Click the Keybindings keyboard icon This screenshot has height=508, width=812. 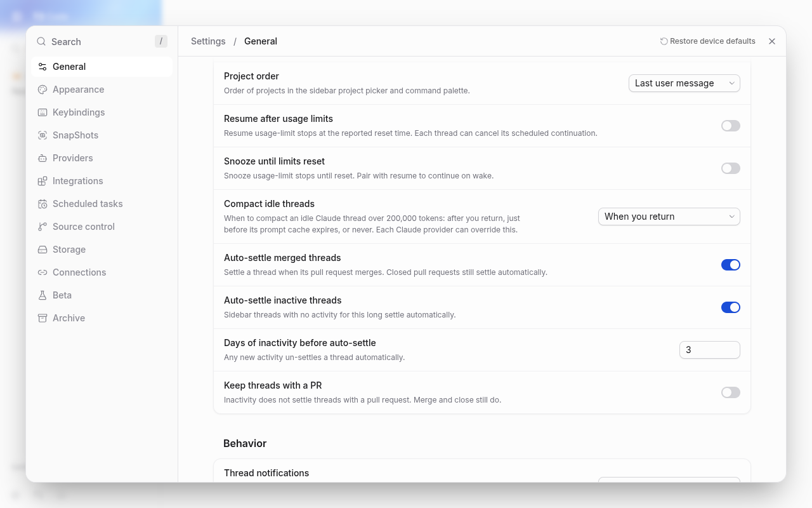coord(43,112)
